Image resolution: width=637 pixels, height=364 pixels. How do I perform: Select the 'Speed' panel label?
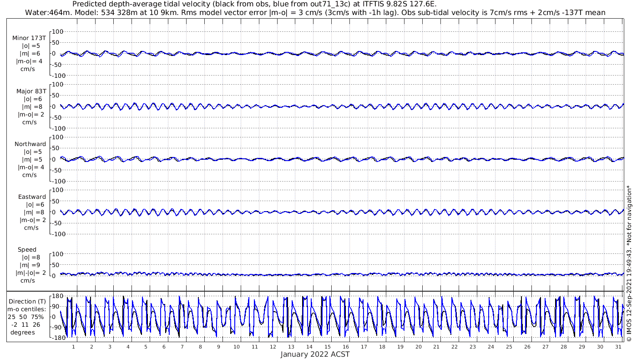[x=27, y=250]
